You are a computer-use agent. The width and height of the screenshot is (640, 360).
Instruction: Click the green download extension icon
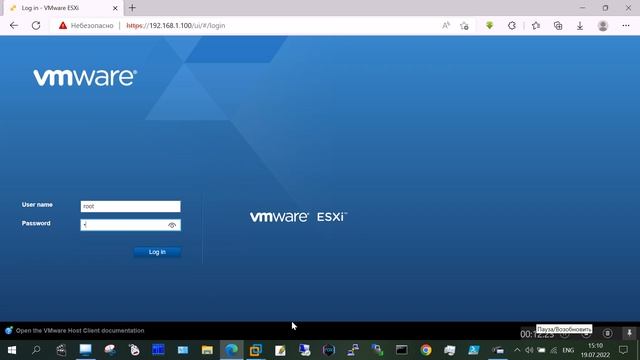[489, 25]
